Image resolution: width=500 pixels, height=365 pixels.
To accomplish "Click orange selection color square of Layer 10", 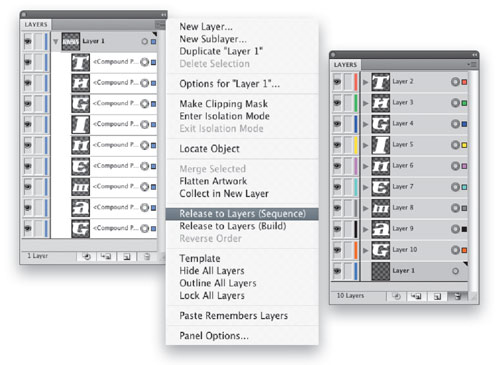I will pyautogui.click(x=464, y=250).
